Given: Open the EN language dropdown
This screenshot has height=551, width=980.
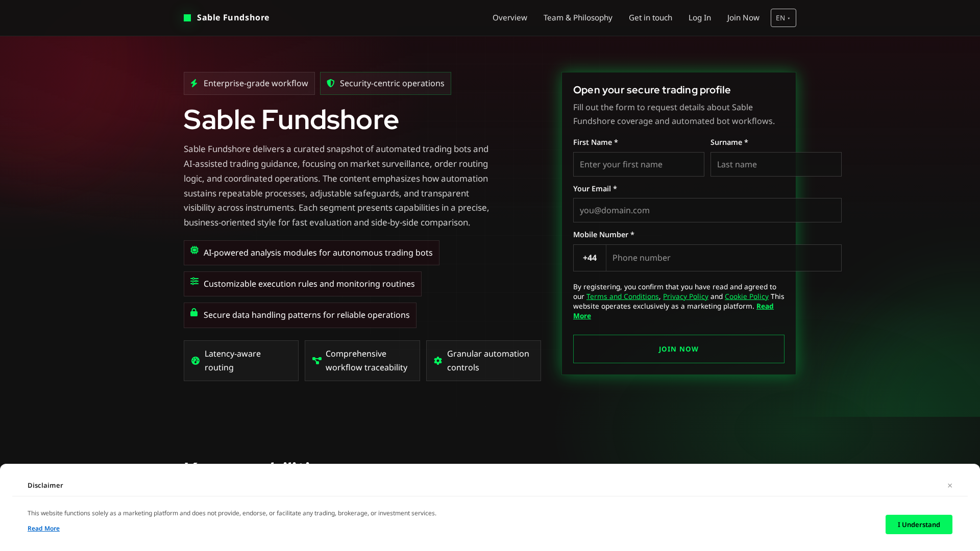Looking at the screenshot, I should tap(783, 17).
